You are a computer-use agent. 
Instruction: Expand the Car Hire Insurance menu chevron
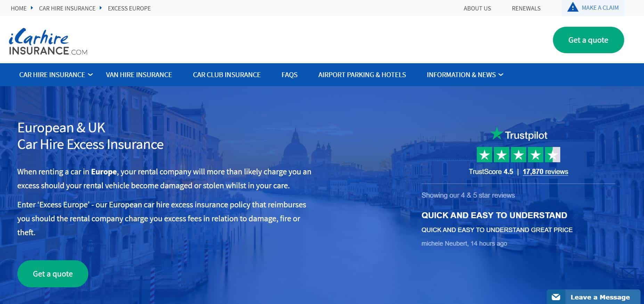click(90, 75)
